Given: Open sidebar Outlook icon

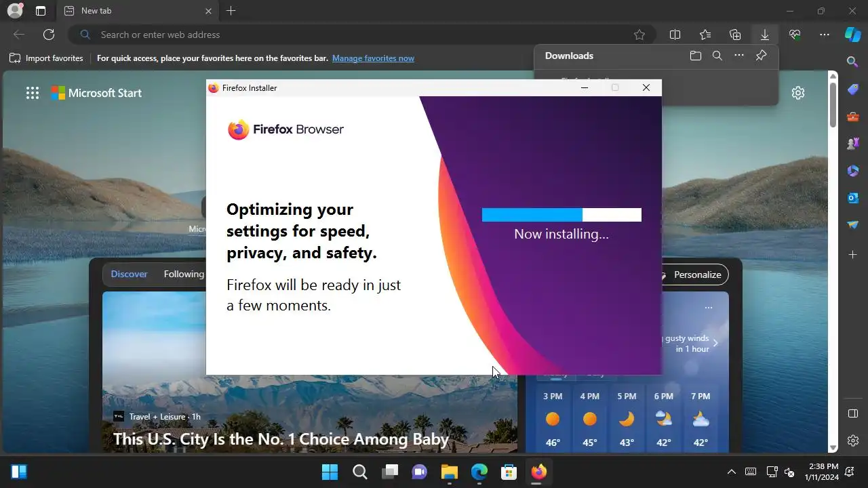Looking at the screenshot, I should pos(853,198).
